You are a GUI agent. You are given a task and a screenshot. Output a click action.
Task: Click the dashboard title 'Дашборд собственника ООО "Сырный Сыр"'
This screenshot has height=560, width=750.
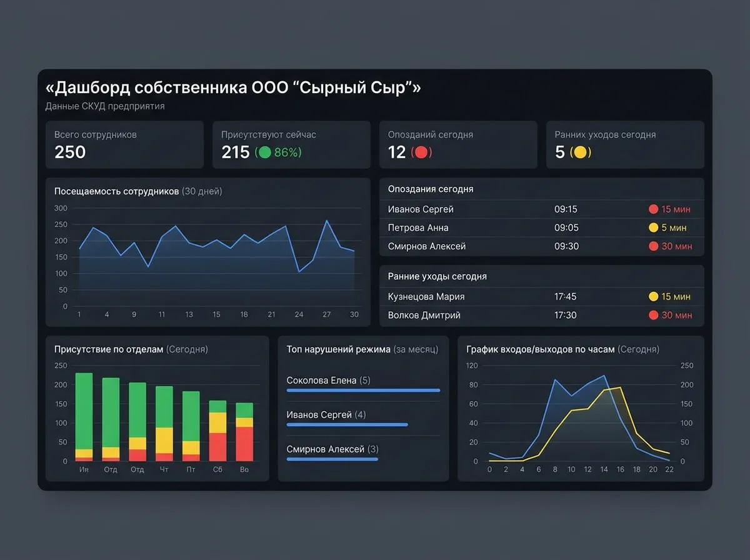coord(233,87)
